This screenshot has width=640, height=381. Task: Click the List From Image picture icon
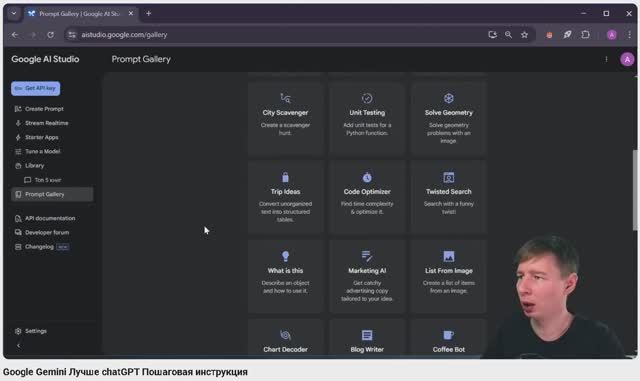(x=449, y=256)
